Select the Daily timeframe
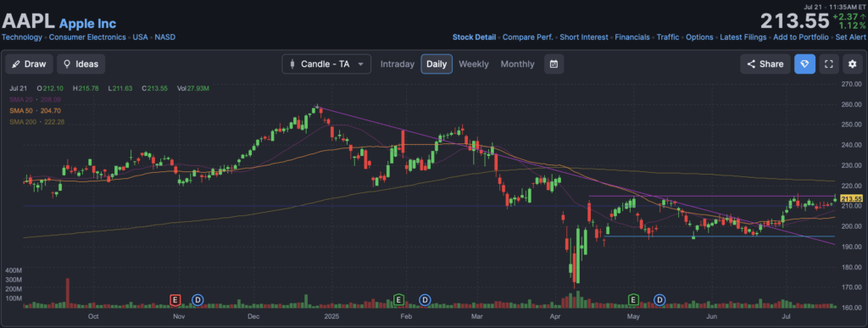The image size is (868, 328). click(437, 64)
